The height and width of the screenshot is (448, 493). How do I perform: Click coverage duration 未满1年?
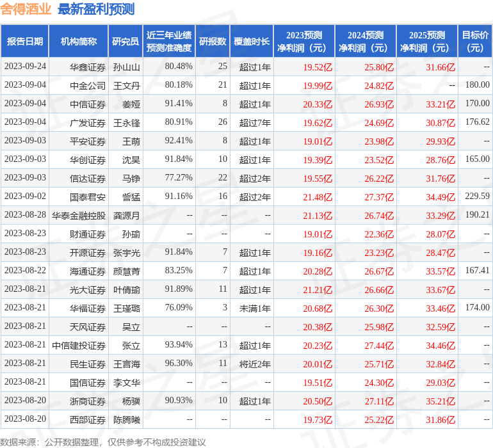(255, 308)
